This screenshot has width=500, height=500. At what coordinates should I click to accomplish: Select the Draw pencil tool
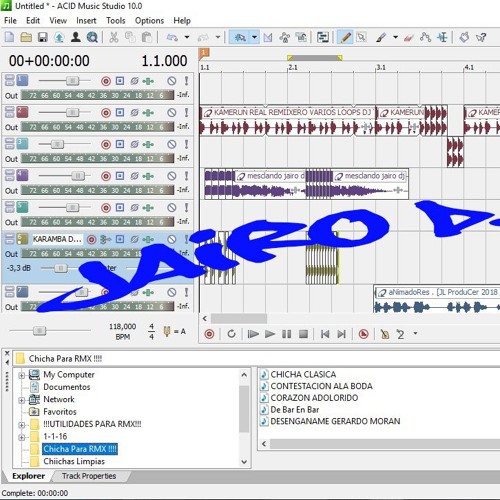pyautogui.click(x=345, y=37)
